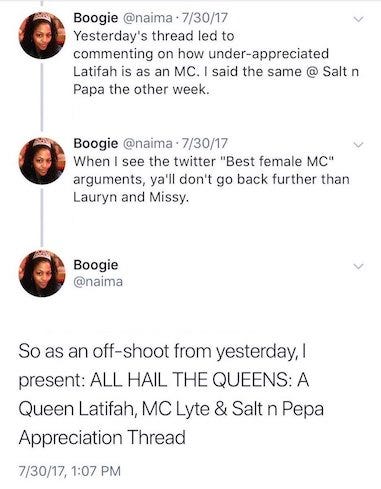The height and width of the screenshot is (489, 381).
Task: Click the thread line below the first tweet's avatar
Action: pyautogui.click(x=42, y=97)
